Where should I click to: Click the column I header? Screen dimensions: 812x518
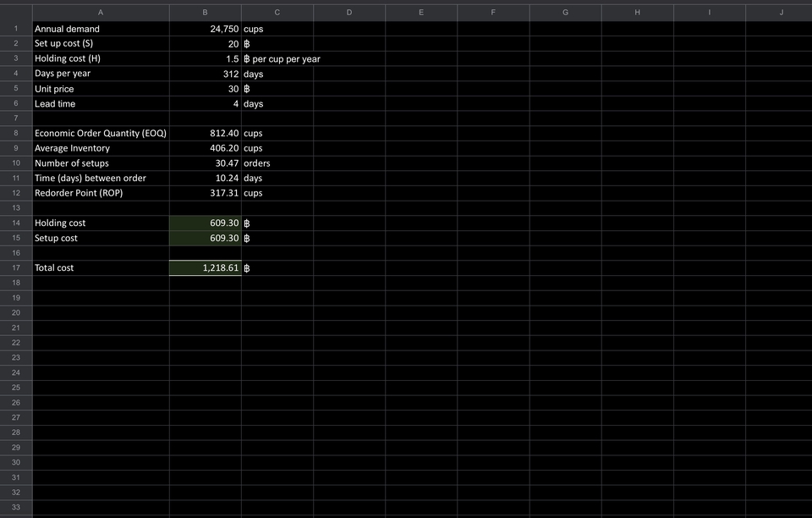coord(710,13)
